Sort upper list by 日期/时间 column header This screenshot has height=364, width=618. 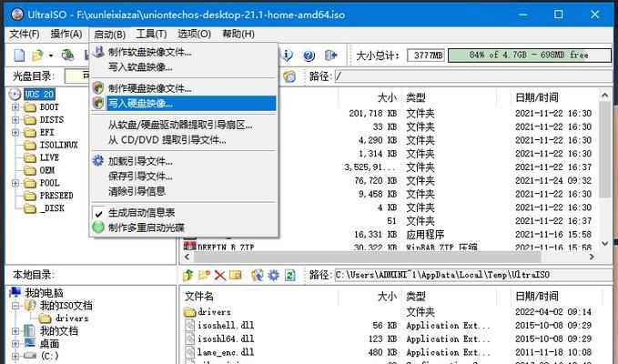click(x=537, y=97)
